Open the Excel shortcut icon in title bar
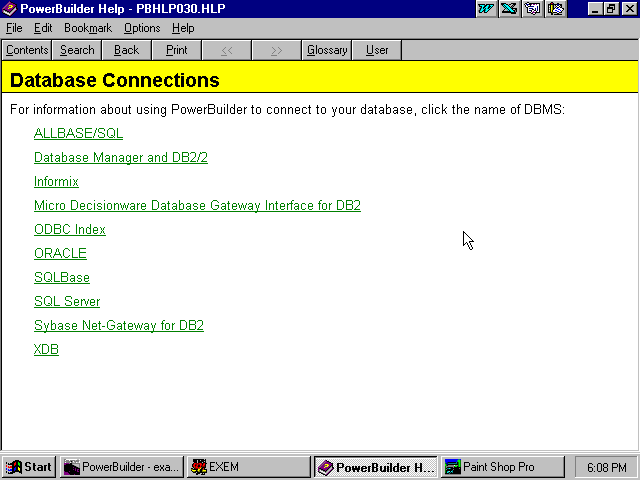The height and width of the screenshot is (480, 640). [x=509, y=9]
